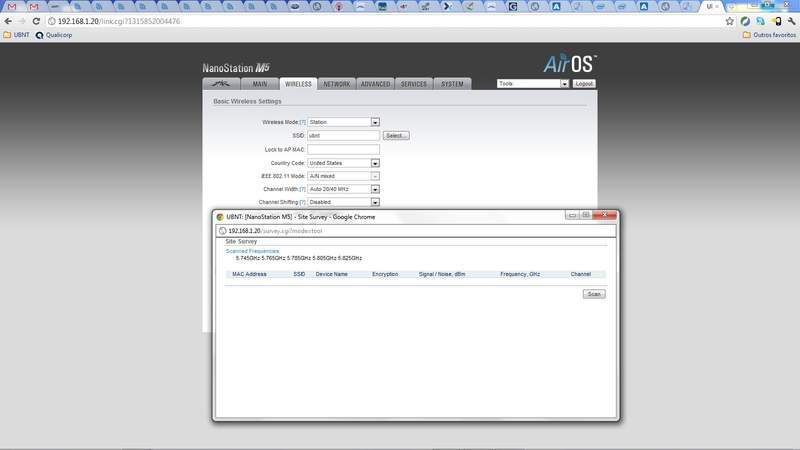Click the Frequency, GHz column header

[x=520, y=274]
